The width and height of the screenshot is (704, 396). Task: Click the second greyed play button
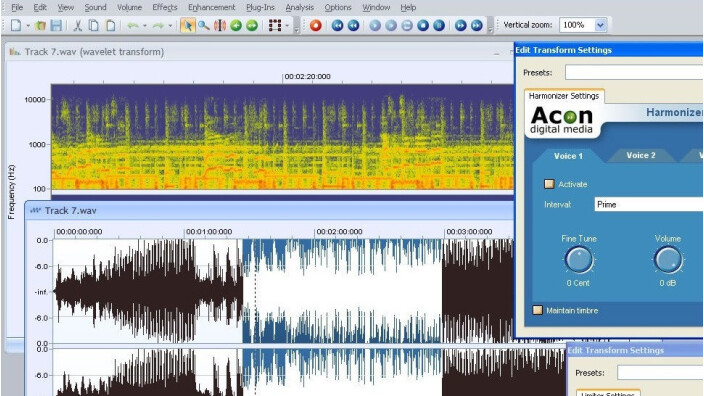(x=391, y=26)
